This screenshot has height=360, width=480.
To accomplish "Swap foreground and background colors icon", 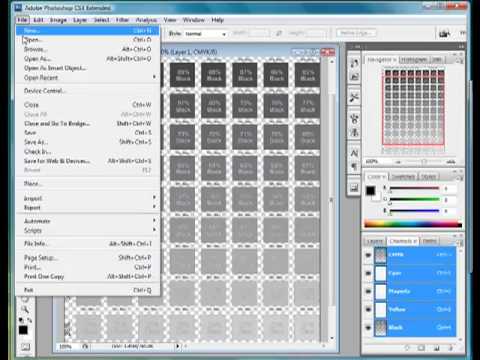I will [29, 320].
